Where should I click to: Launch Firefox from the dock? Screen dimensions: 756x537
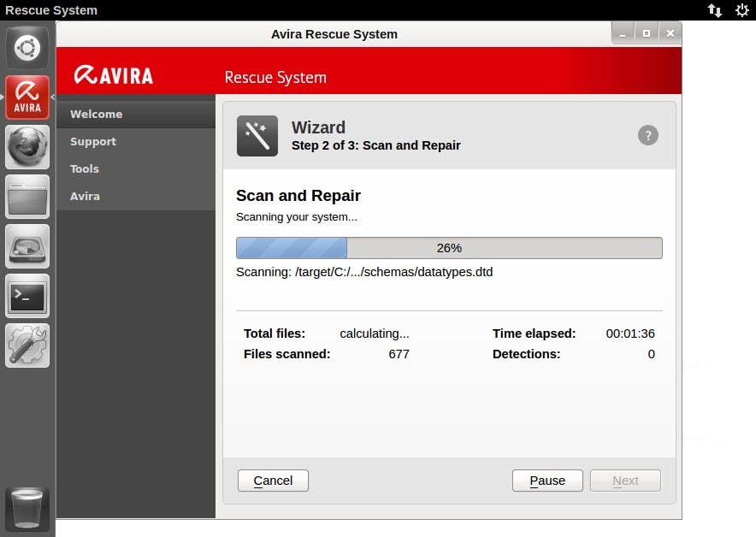(27, 147)
